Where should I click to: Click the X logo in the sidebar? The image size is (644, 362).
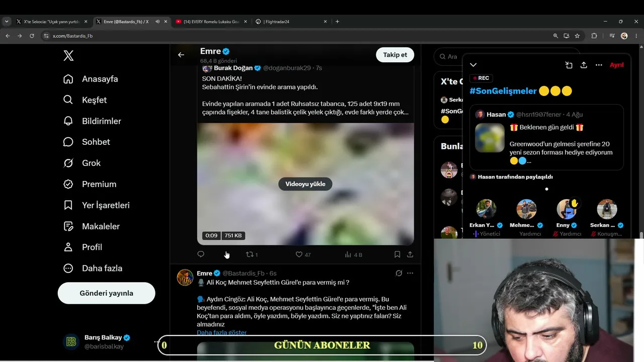tap(68, 56)
